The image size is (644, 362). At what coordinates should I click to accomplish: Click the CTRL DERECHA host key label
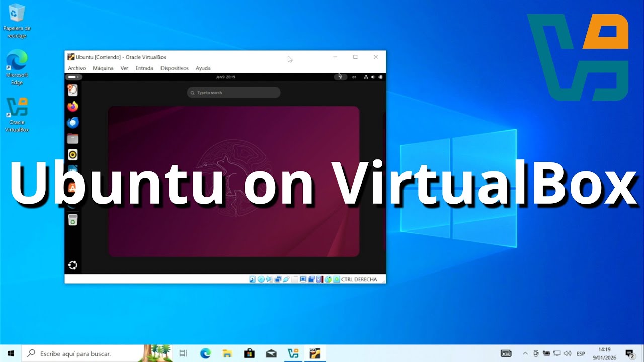click(359, 279)
